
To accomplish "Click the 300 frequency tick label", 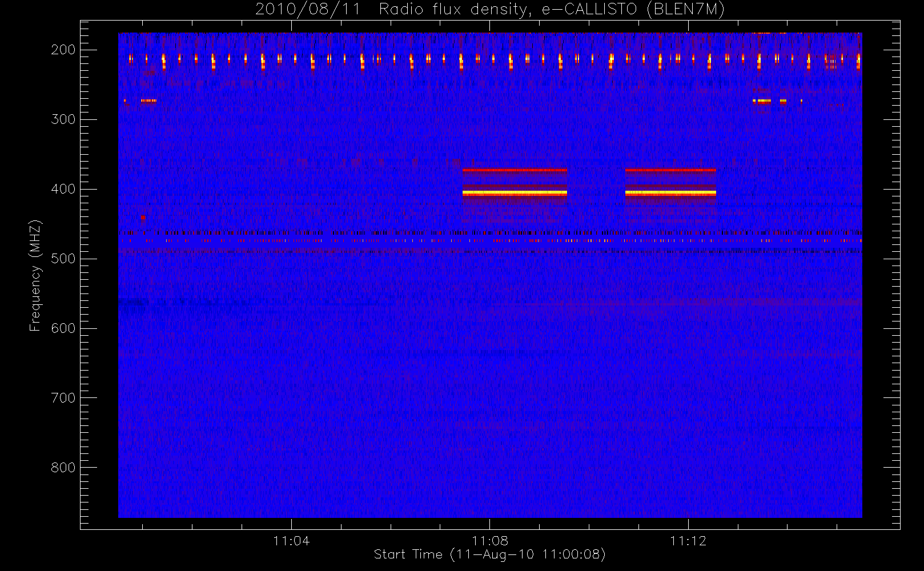I will click(63, 119).
